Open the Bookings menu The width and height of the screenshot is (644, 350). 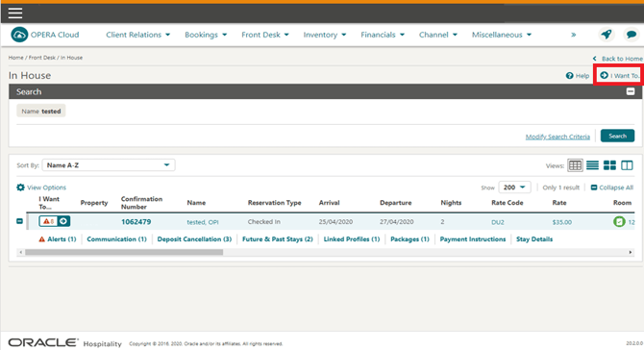(x=206, y=35)
